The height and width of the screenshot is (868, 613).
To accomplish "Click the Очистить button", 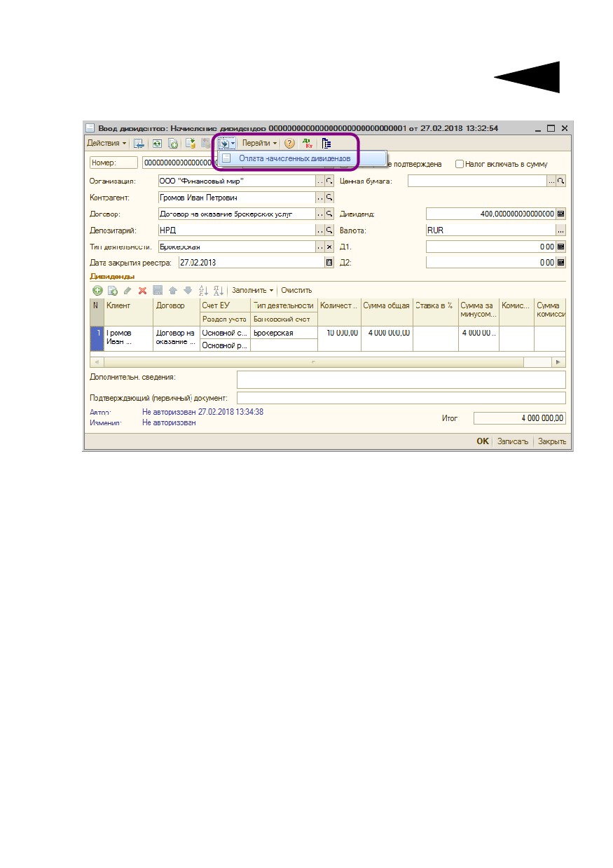I will (x=296, y=290).
